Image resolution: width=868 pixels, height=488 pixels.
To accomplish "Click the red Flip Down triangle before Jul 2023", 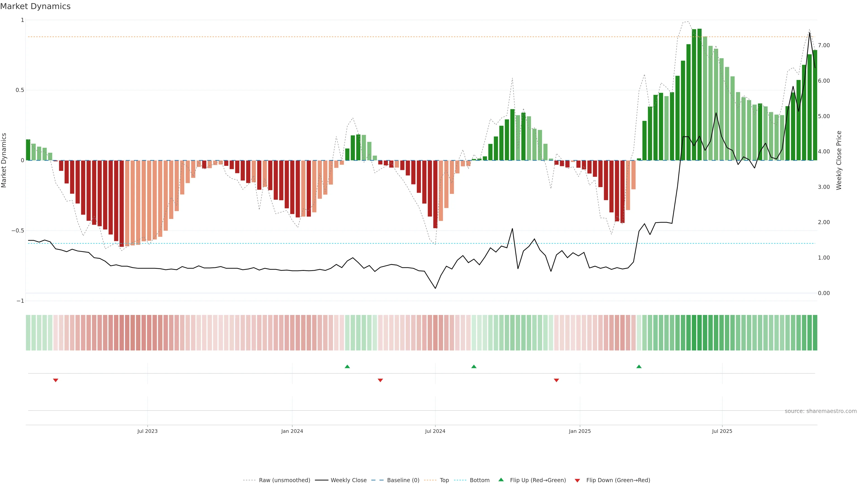I will pos(56,380).
